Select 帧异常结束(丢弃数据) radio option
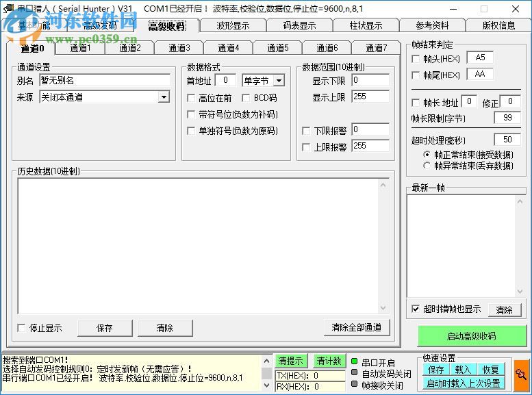 coord(427,166)
